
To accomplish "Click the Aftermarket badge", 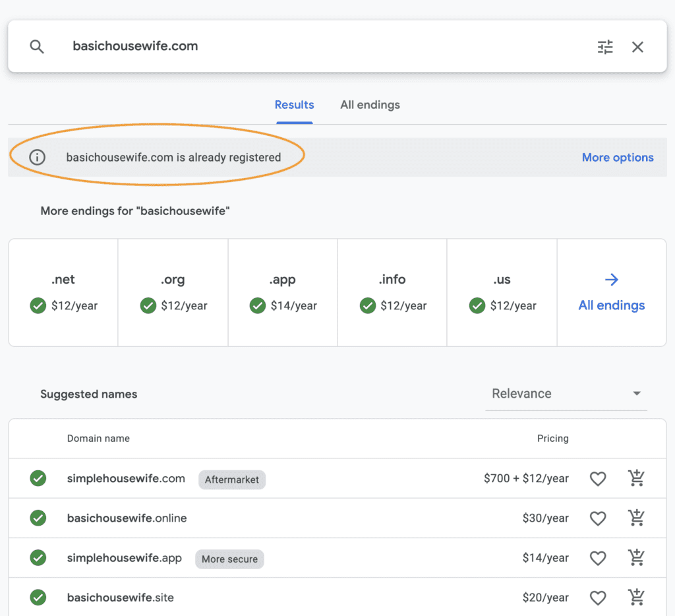I will pos(231,479).
